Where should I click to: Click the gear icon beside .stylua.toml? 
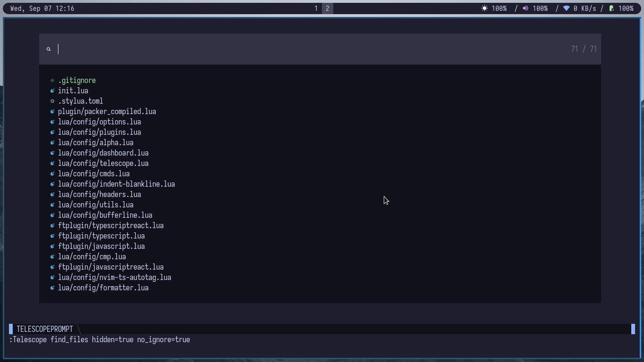52,101
